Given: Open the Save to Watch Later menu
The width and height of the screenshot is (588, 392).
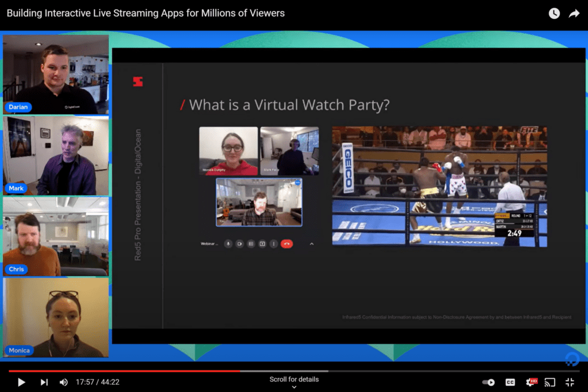Looking at the screenshot, I should point(554,13).
